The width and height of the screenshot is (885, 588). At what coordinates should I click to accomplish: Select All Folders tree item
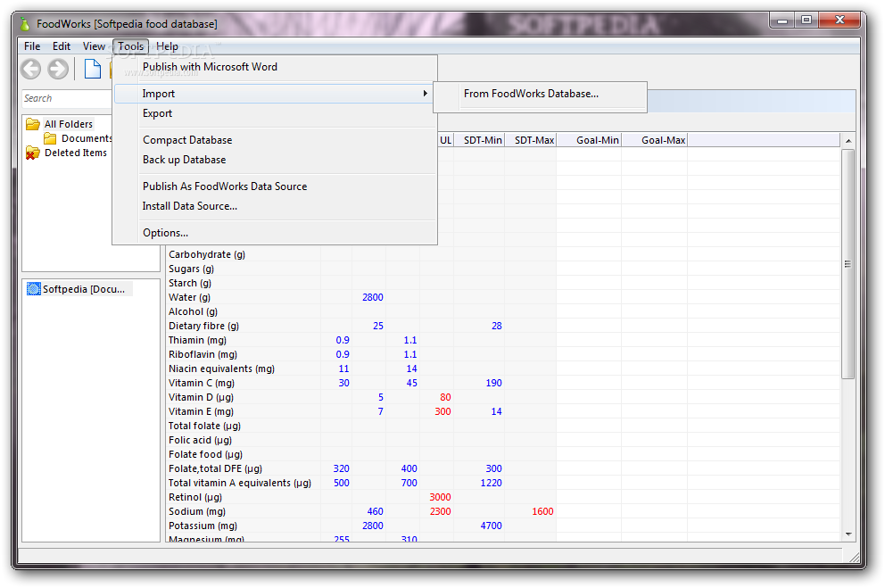[x=69, y=124]
